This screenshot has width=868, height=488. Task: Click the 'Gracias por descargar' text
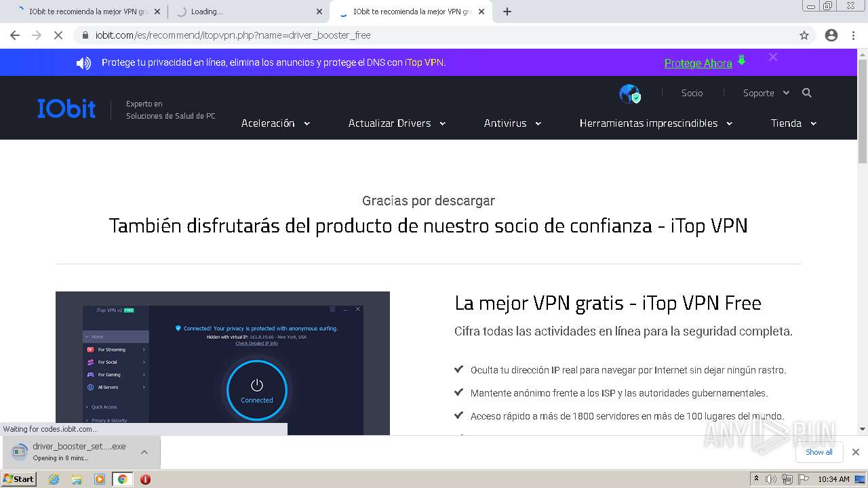pyautogui.click(x=429, y=201)
